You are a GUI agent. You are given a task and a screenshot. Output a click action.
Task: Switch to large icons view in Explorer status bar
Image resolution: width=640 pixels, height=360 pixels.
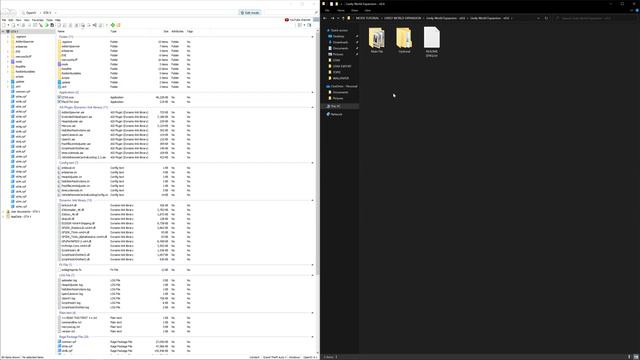pyautogui.click(x=636, y=357)
